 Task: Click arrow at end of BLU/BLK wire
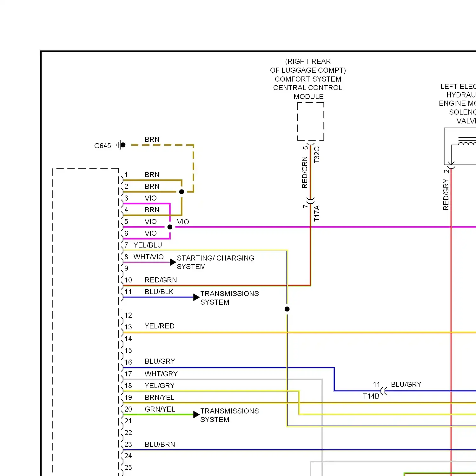pos(196,297)
